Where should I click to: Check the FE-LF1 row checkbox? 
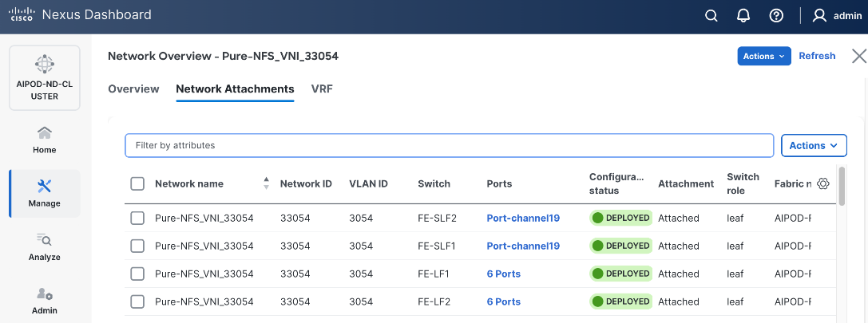[x=137, y=274]
